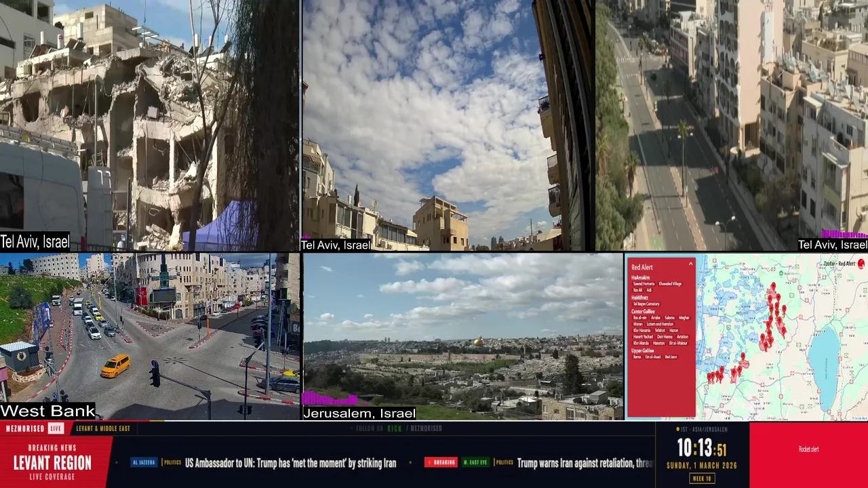This screenshot has height=488, width=868.
Task: Click the Beit Jann alert tag
Action: click(671, 357)
